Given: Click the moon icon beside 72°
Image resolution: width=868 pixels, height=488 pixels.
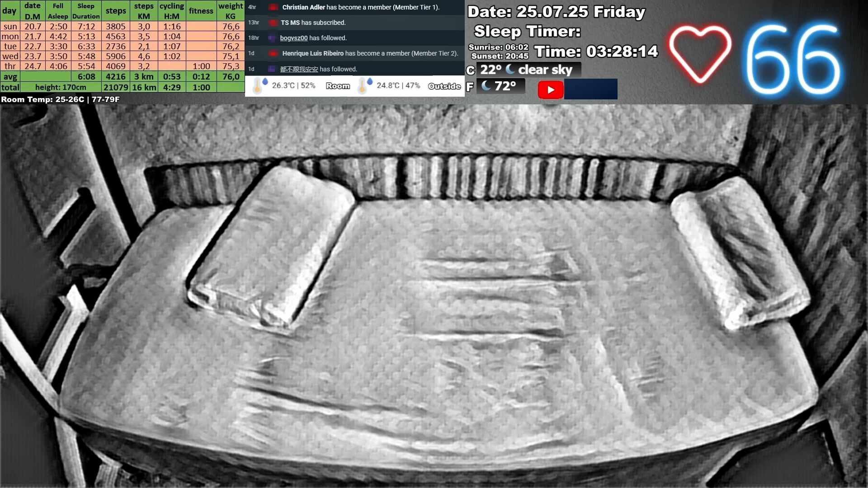Looking at the screenshot, I should 486,85.
